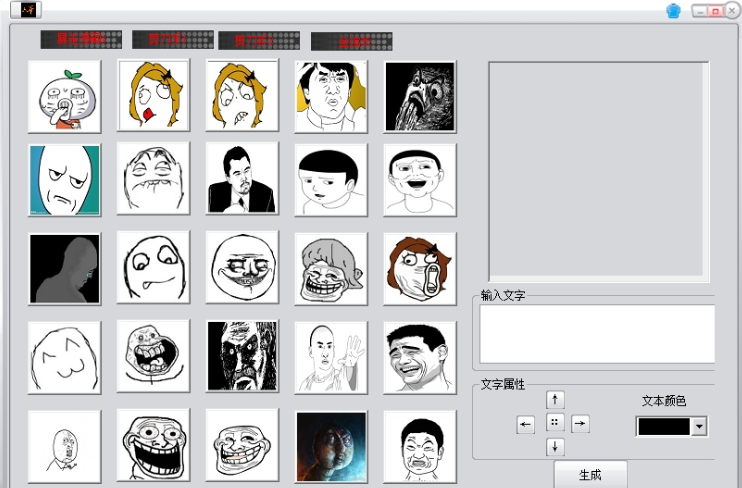742x488 pixels.
Task: Switch to the 剪刀手2 tab
Action: pyautogui.click(x=259, y=41)
